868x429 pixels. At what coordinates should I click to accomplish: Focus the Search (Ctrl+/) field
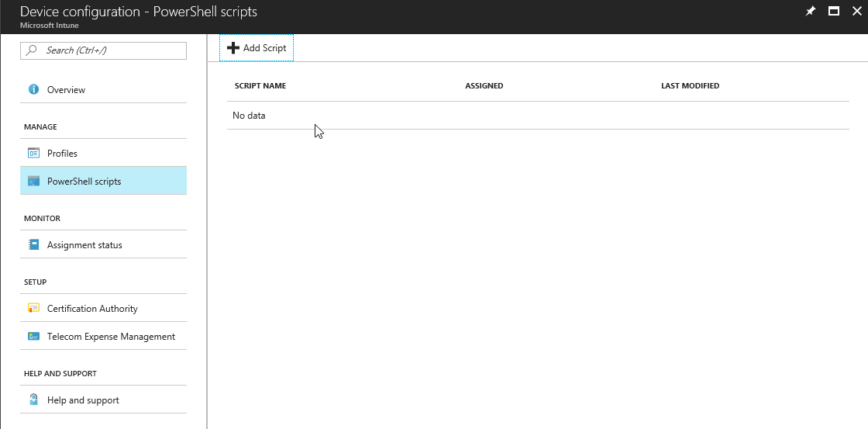tap(104, 50)
